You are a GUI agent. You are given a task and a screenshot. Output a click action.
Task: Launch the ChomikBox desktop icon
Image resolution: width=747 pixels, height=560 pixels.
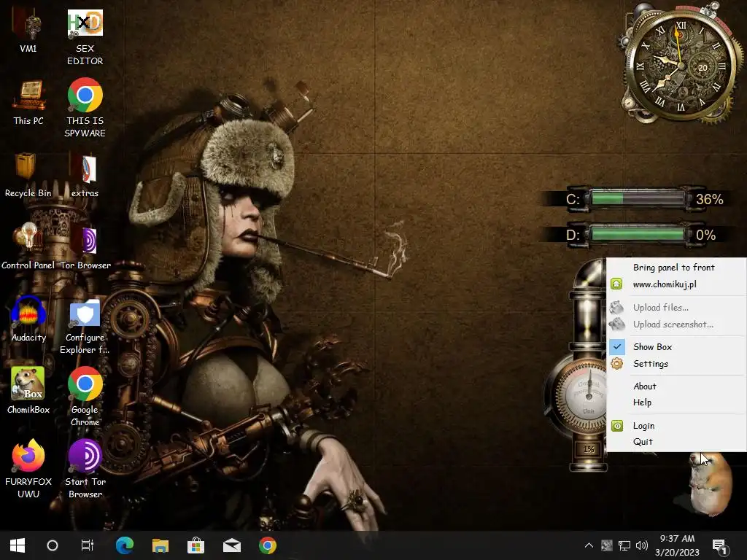point(28,391)
